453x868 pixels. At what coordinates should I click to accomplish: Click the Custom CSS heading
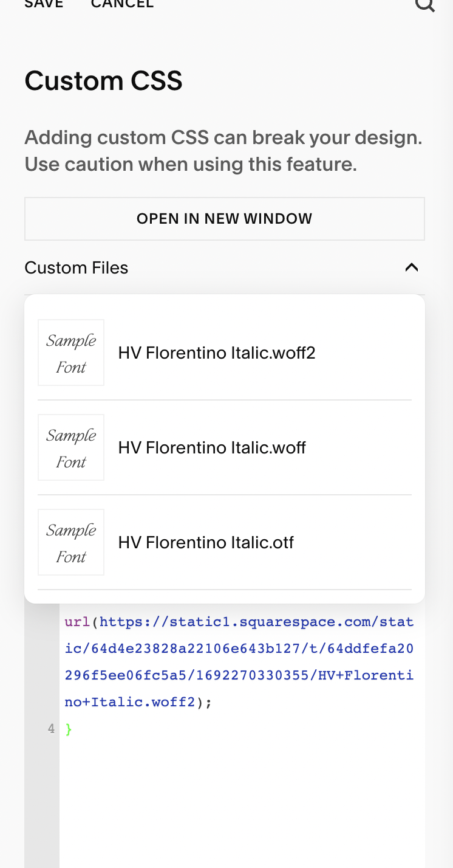click(103, 81)
